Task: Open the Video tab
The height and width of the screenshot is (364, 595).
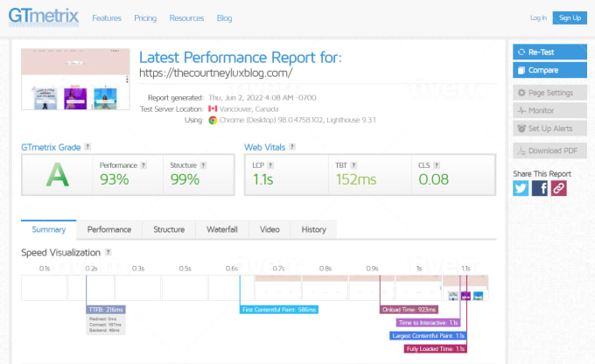Action: 269,229
